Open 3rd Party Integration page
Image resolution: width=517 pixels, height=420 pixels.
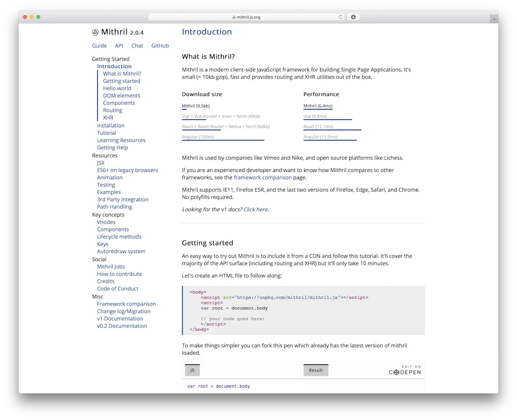pos(123,200)
